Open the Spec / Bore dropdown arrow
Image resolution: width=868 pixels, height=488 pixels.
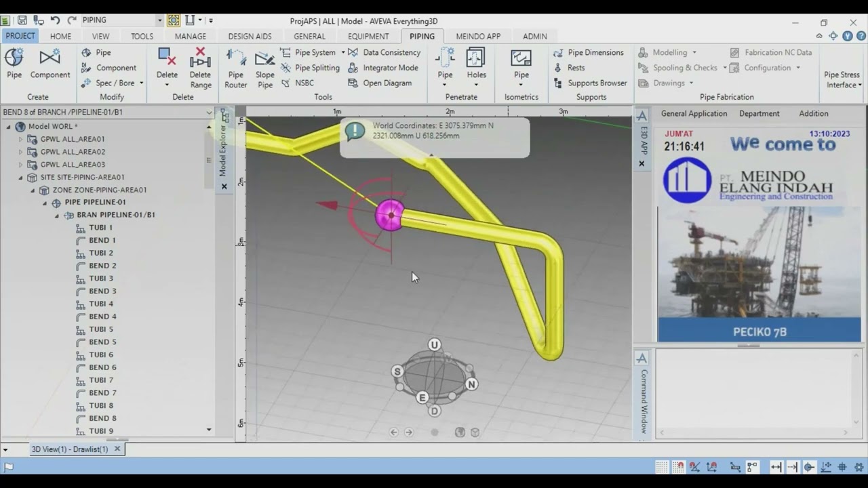141,83
